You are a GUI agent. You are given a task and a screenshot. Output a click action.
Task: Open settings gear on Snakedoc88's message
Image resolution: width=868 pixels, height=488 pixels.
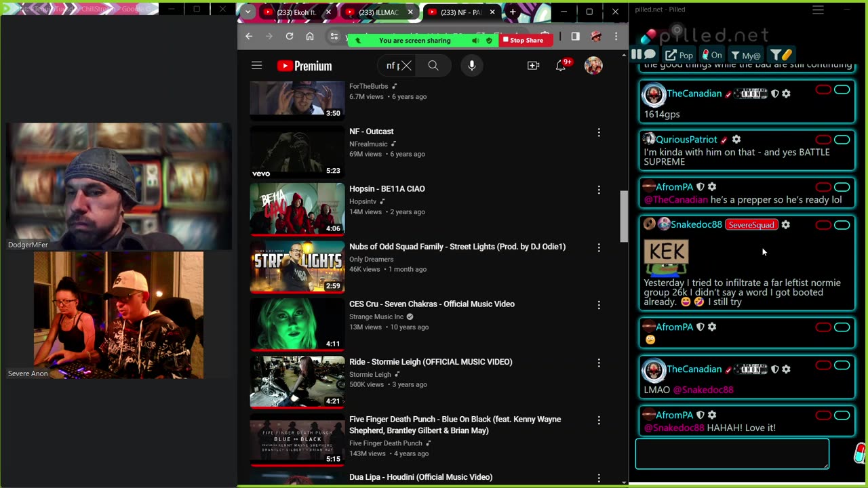point(785,224)
